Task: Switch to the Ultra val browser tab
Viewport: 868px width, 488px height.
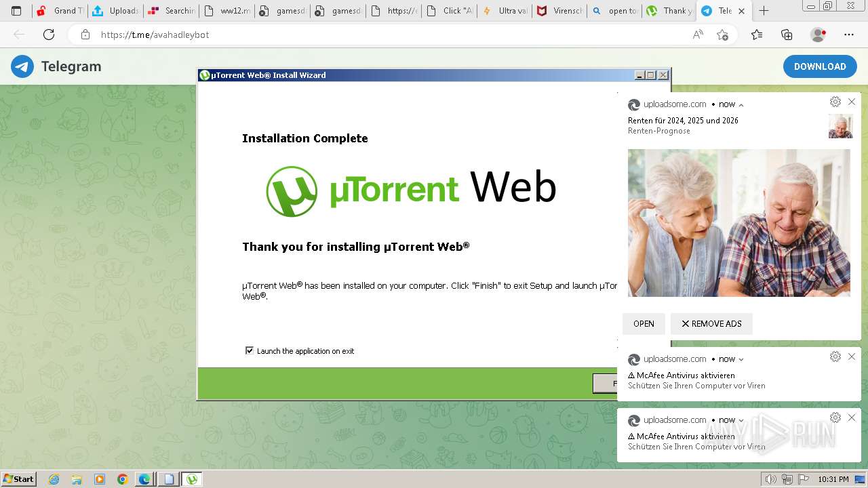Action: pyautogui.click(x=505, y=11)
